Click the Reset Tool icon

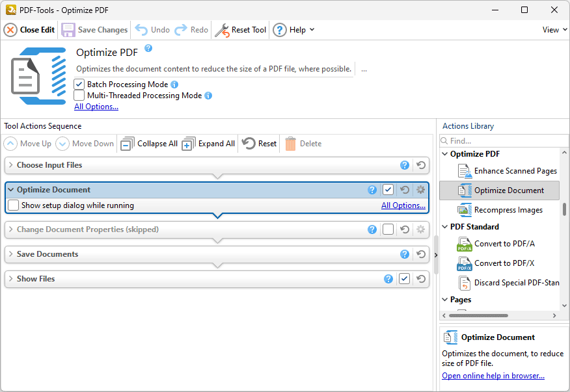[224, 29]
